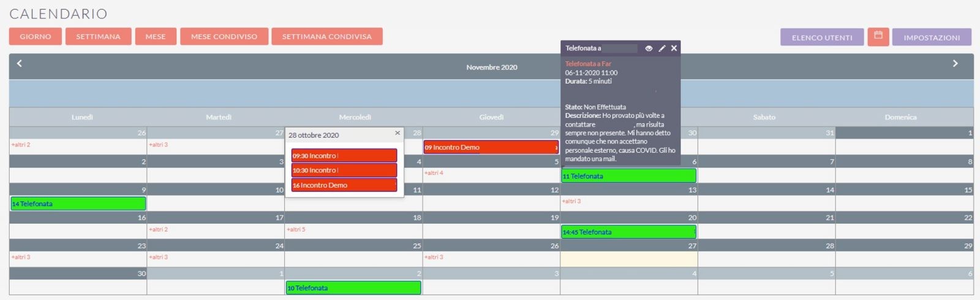Expand '+altri 3' on Thursday 26
Screen dimensions: 980x300
coord(434,257)
